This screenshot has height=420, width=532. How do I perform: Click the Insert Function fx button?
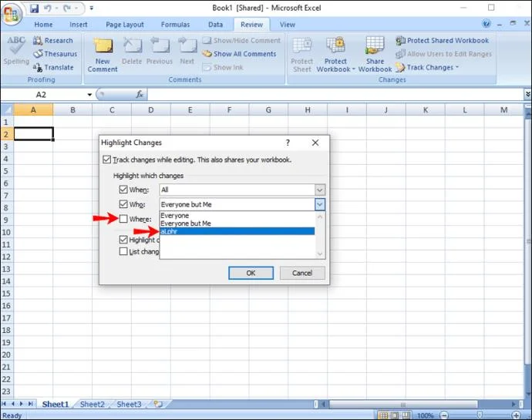(x=140, y=94)
